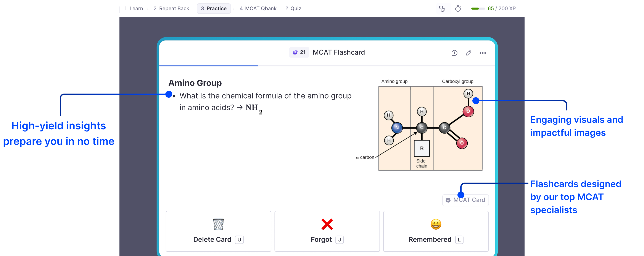644x256 pixels.
Task: Click the Amino Group card heading
Action: [x=195, y=83]
